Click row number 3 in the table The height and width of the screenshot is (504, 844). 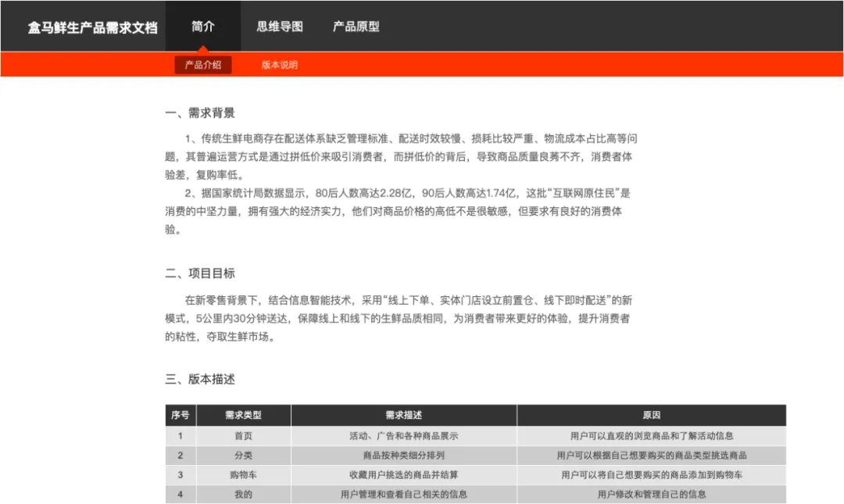(x=181, y=474)
